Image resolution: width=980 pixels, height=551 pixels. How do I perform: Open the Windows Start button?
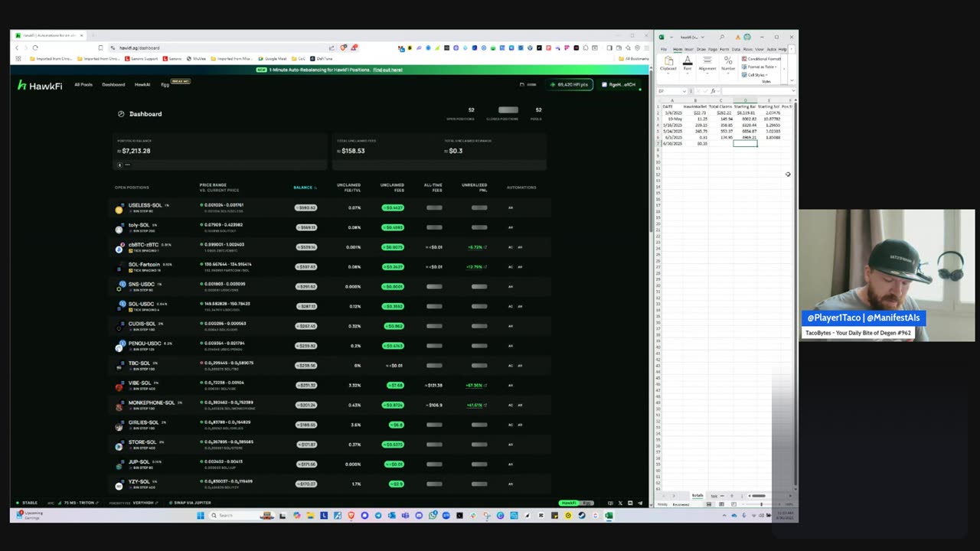coord(200,515)
